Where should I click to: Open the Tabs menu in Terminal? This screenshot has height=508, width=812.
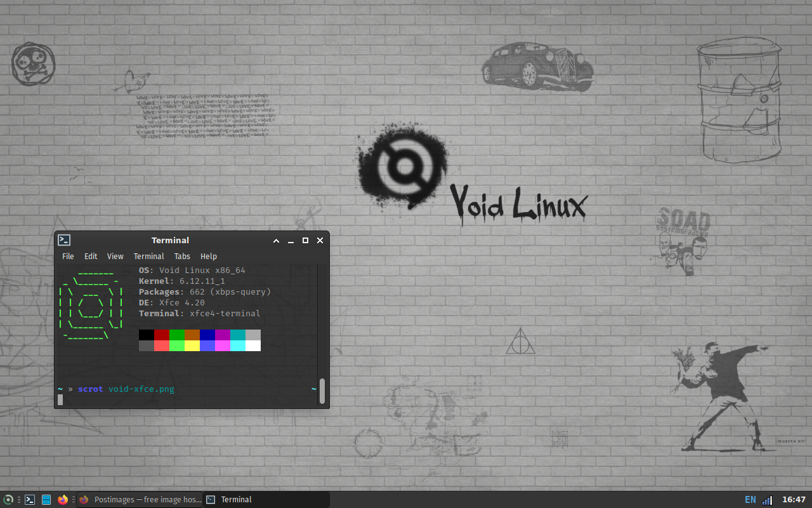coord(182,257)
